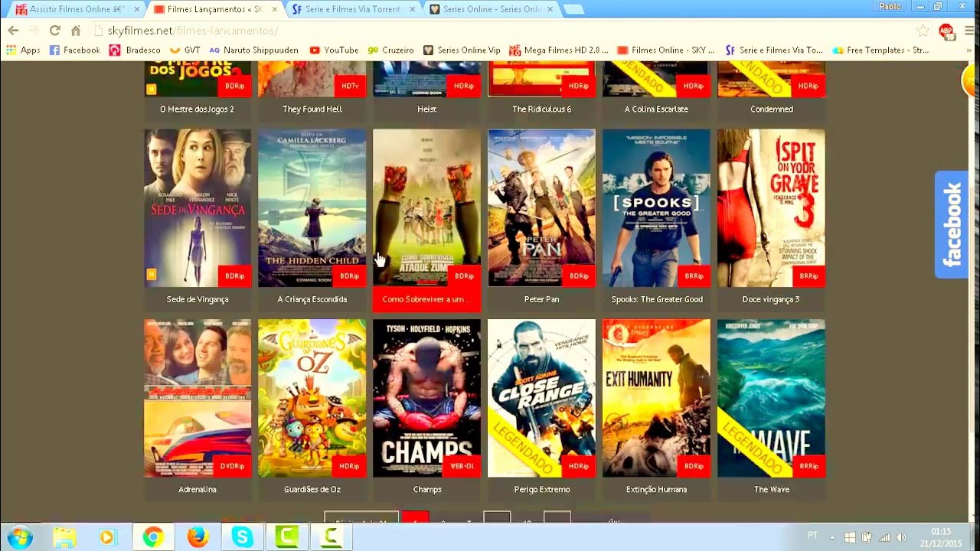Screen dimensions: 980x551
Task: Open the Serie e Filmes Via To... bookmark
Action: (x=775, y=50)
